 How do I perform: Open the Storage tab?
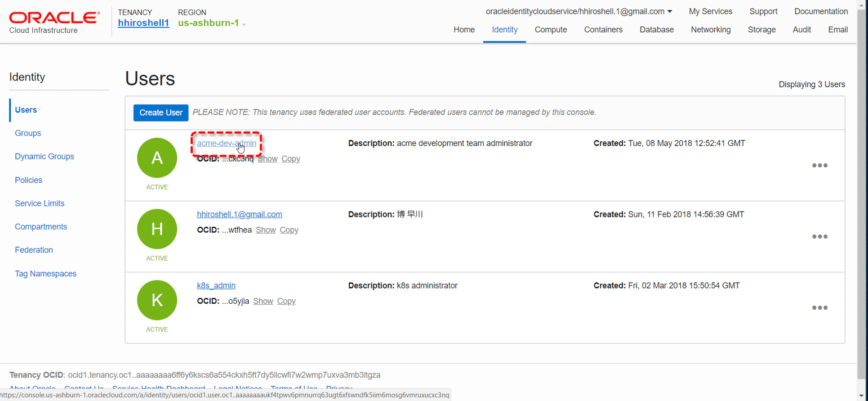[761, 30]
